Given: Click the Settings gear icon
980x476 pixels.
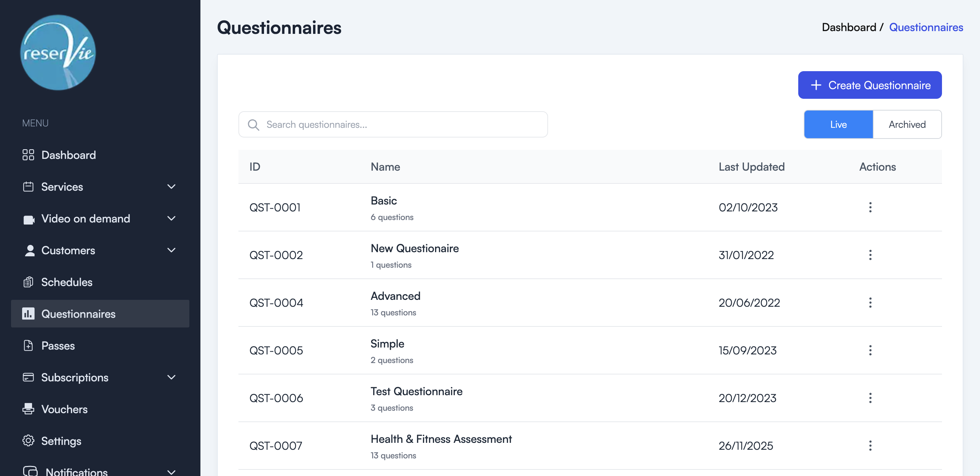Looking at the screenshot, I should point(28,441).
